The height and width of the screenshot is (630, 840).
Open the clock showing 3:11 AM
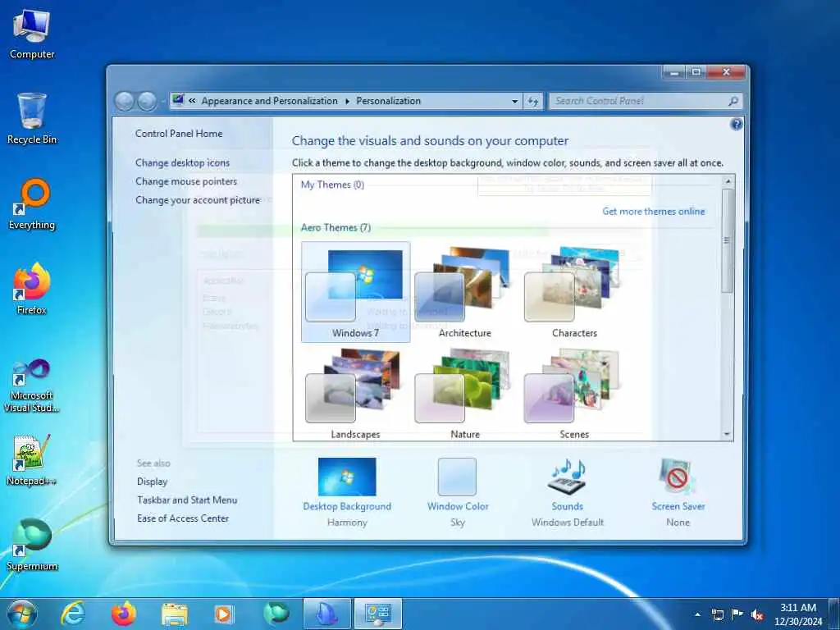[x=798, y=614]
